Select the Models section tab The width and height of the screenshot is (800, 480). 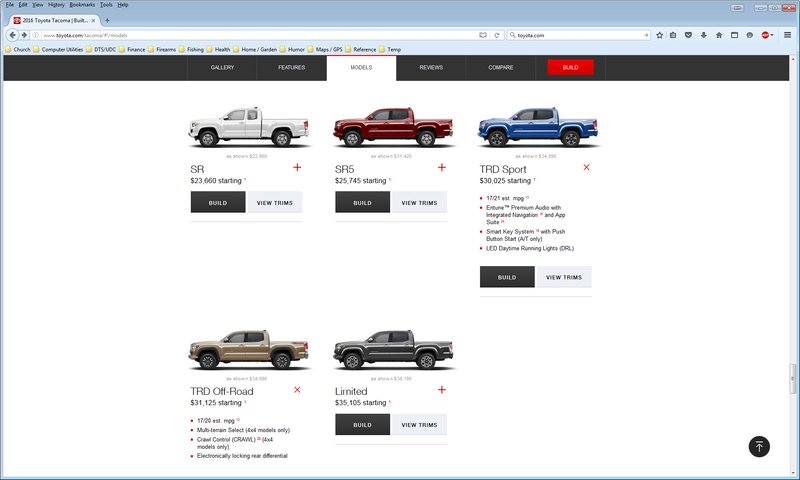click(361, 68)
